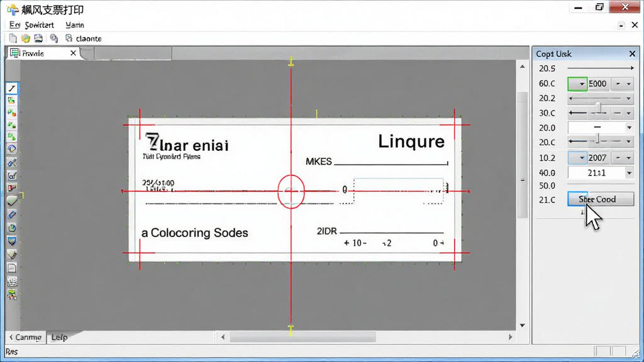Select the Canmw bottom tab
Viewport: 644px width, 362px height.
[x=25, y=337]
